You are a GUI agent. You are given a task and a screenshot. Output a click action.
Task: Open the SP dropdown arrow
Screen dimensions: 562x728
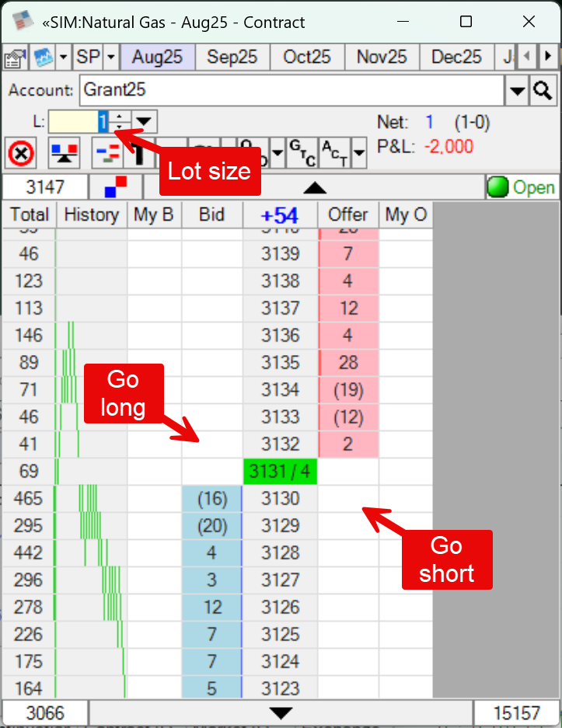111,57
